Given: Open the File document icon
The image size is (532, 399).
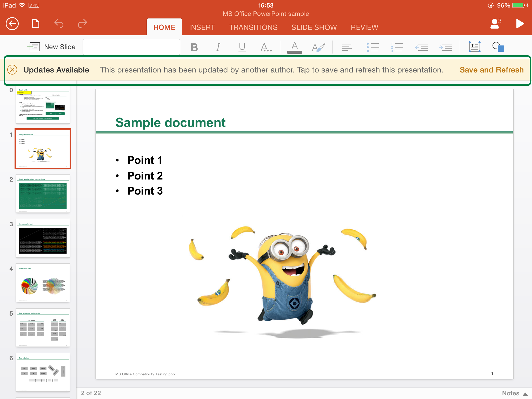Looking at the screenshot, I should (x=36, y=24).
